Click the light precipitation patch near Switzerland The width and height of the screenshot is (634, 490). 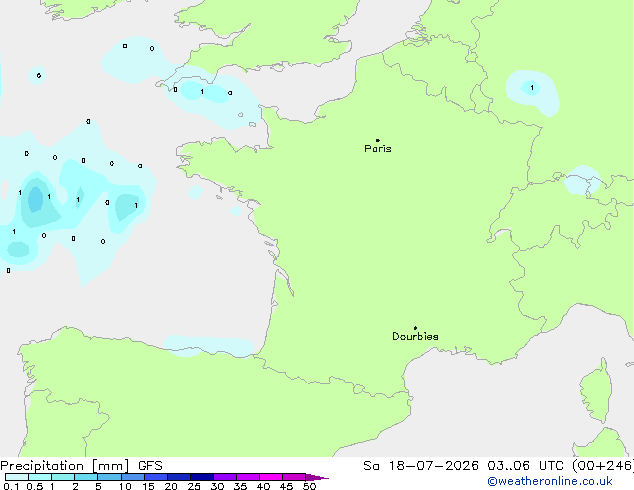(x=582, y=180)
